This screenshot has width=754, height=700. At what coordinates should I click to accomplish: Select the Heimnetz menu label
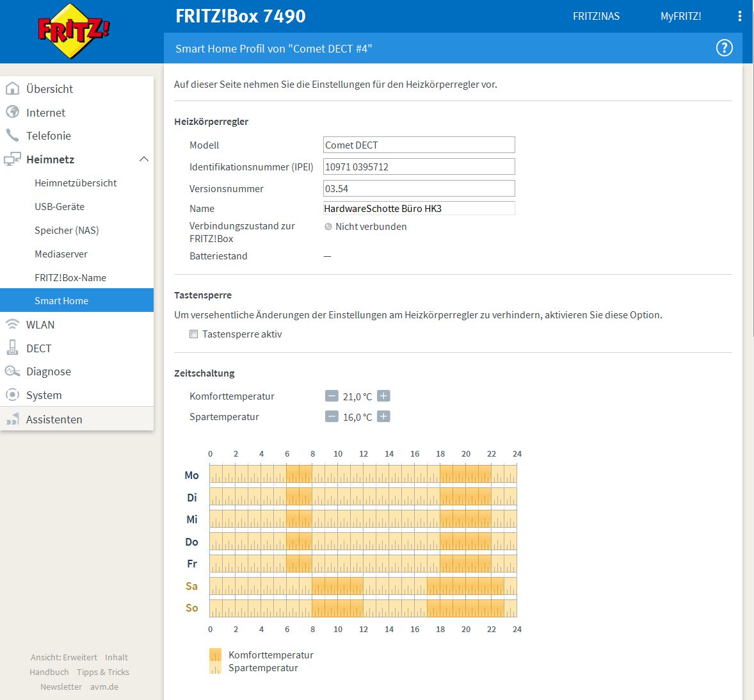pyautogui.click(x=50, y=159)
